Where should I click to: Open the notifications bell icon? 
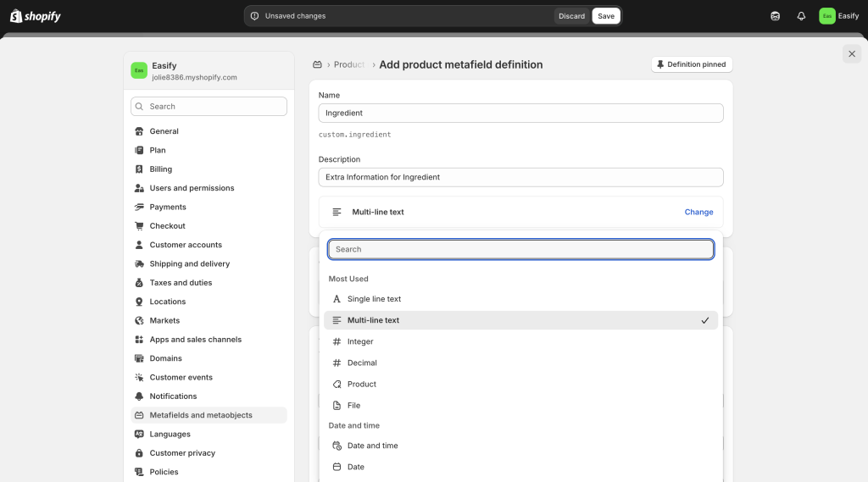801,16
